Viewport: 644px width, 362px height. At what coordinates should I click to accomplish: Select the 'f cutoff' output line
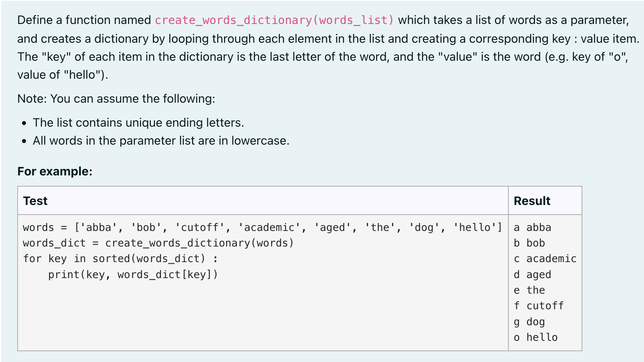pos(538,306)
